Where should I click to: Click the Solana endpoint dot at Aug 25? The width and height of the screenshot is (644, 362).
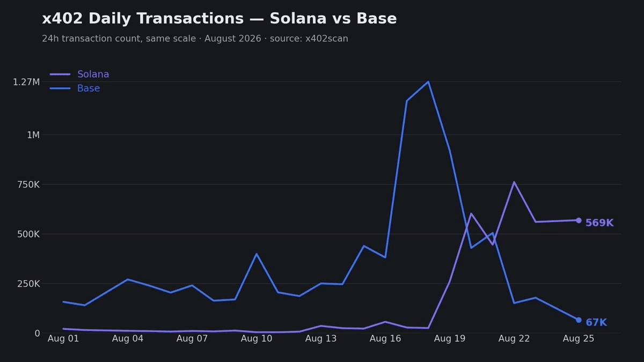coord(579,220)
